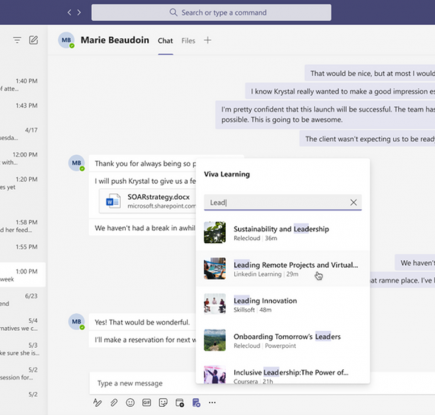Click the Word file icon of SOARstrategy.docx

coord(113,201)
